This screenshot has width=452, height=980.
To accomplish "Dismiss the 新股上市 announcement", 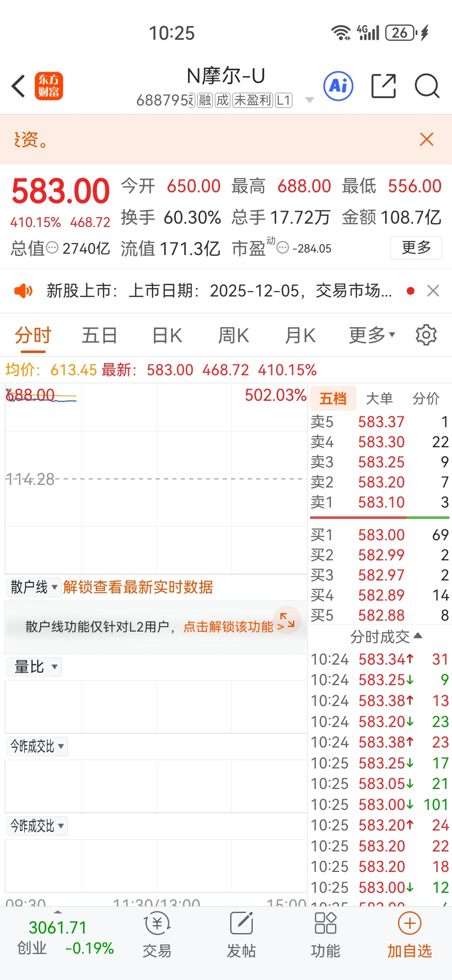I will (x=433, y=291).
